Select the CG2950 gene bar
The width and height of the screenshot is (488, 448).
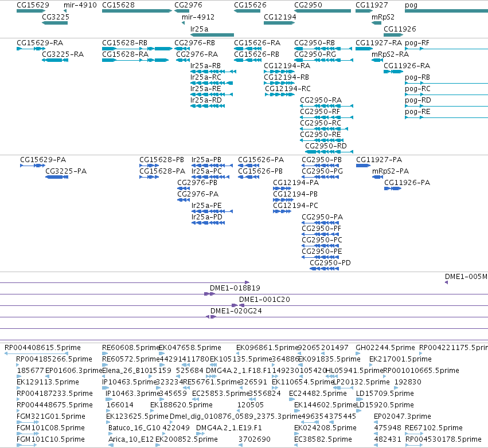click(322, 11)
